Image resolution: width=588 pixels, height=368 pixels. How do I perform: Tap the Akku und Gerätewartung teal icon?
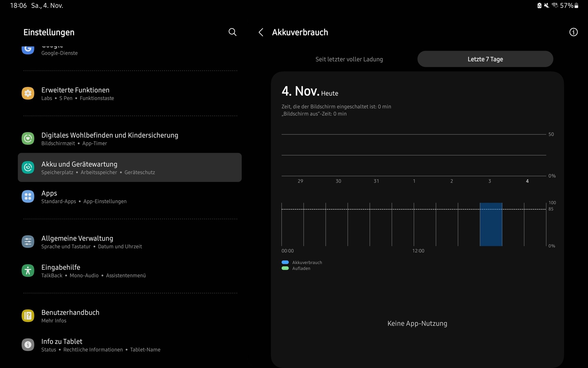(x=28, y=167)
